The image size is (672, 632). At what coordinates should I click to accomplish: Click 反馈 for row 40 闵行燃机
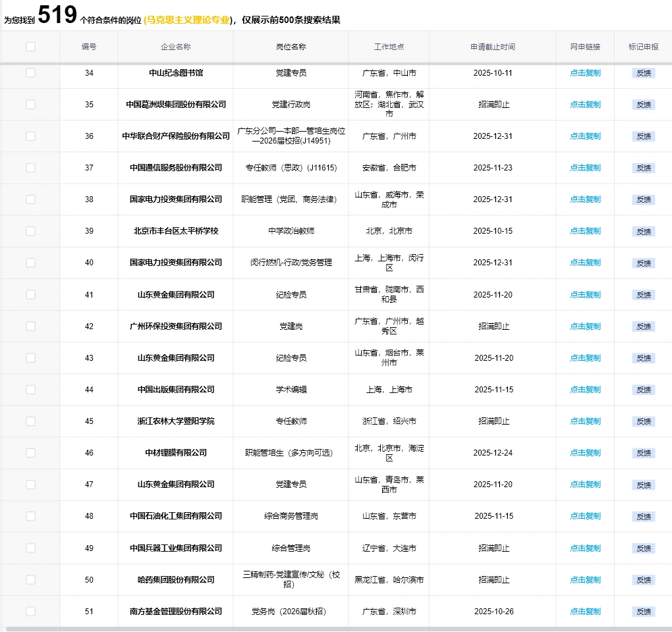(643, 263)
